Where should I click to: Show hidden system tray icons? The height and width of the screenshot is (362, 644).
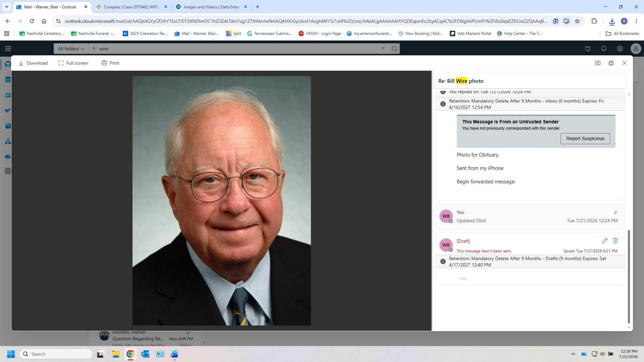[x=573, y=354]
